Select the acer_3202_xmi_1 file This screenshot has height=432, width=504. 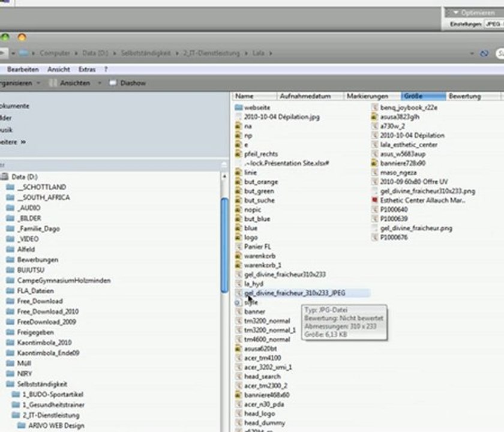pos(268,367)
